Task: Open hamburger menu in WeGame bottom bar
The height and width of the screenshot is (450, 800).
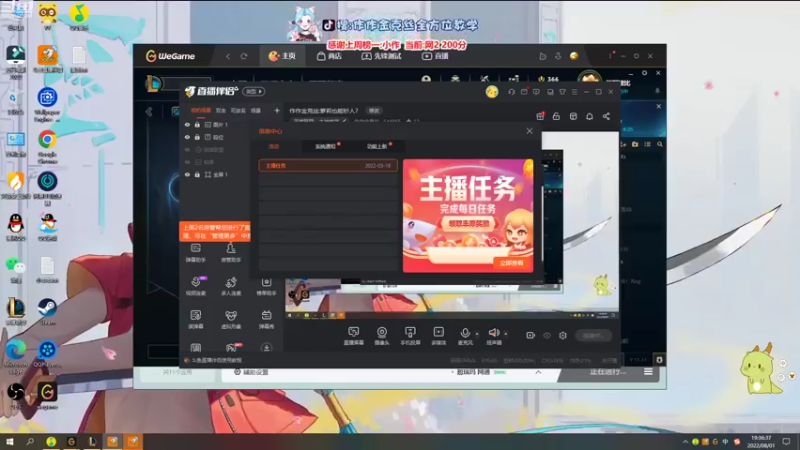Action: coord(648,372)
